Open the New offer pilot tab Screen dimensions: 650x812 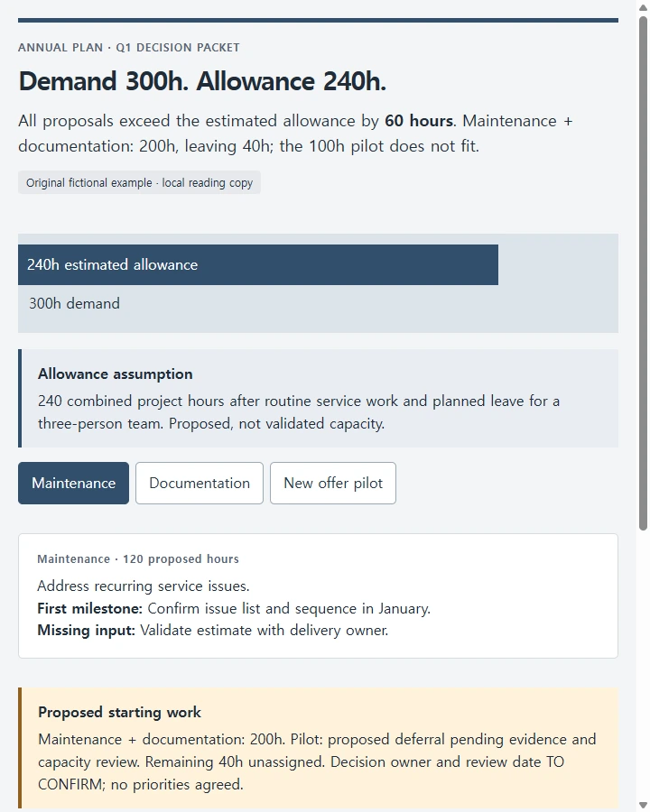(333, 484)
